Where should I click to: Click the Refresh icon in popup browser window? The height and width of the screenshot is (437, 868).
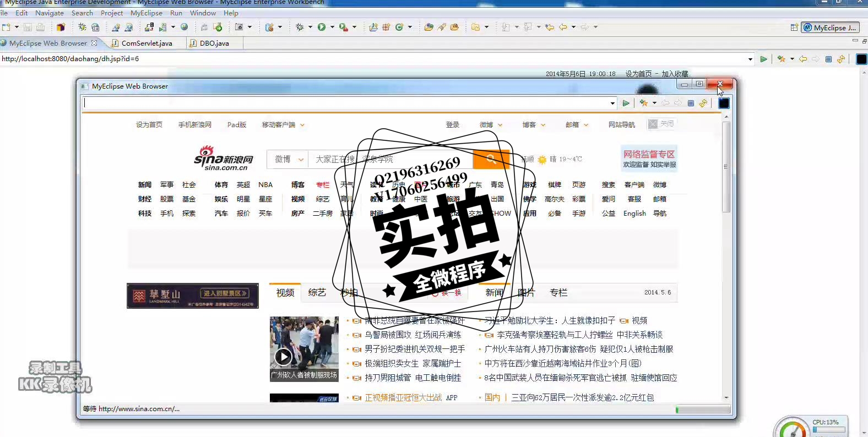pyautogui.click(x=703, y=103)
